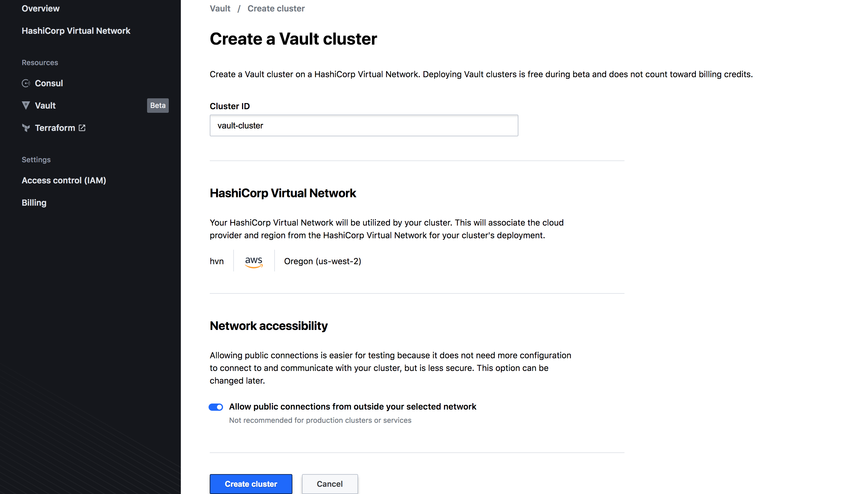Click the Create cluster button
This screenshot has width=868, height=494.
[x=251, y=484]
